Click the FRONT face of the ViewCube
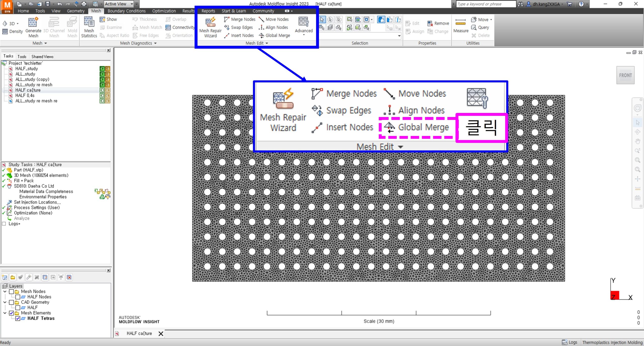 (625, 75)
